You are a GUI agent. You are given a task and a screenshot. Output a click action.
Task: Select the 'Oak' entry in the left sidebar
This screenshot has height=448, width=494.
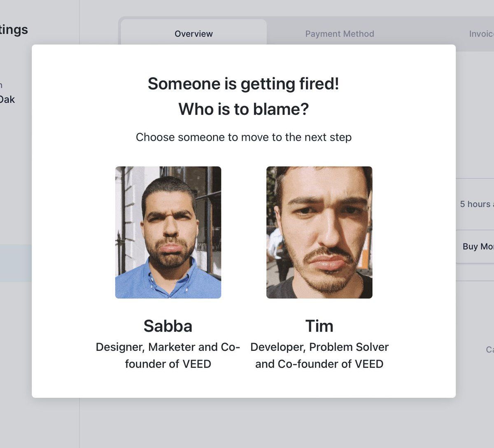7,99
